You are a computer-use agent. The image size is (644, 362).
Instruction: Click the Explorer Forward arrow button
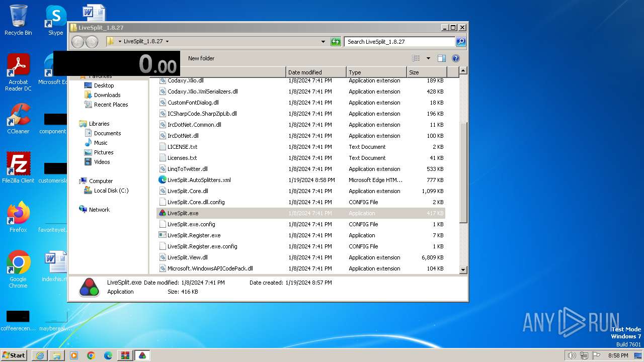92,42
